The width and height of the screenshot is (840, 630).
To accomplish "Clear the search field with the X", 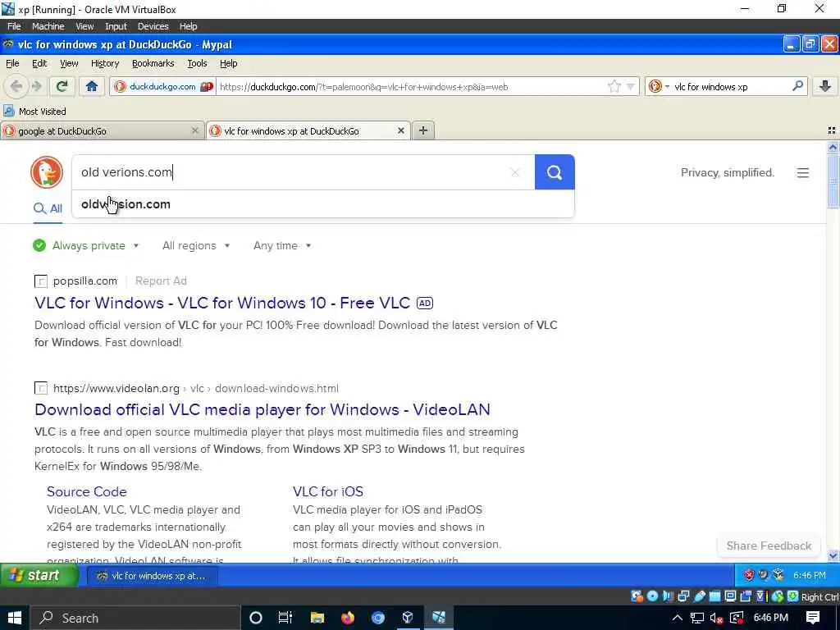I will point(515,172).
